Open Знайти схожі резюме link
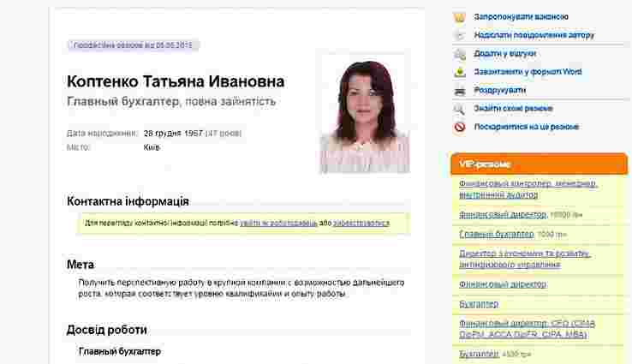This screenshot has width=632, height=364. pyautogui.click(x=513, y=109)
